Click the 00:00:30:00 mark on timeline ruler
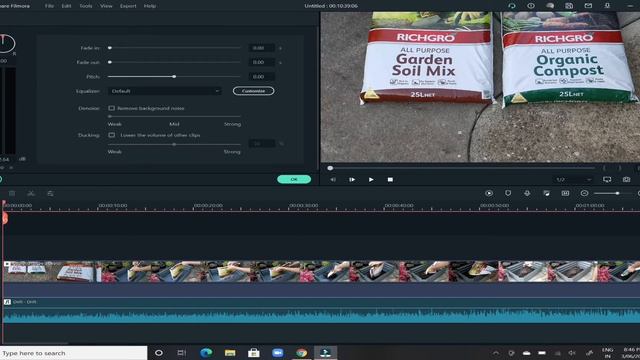640x360 pixels. point(303,206)
